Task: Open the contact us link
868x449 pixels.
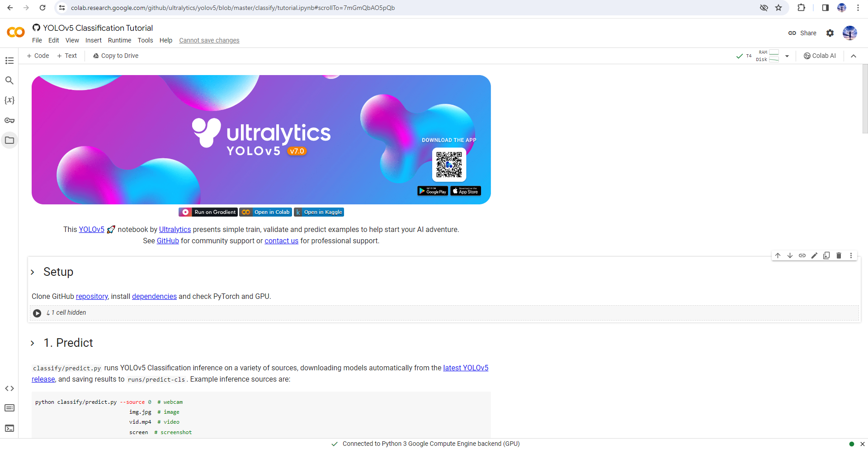Action: [x=282, y=241]
